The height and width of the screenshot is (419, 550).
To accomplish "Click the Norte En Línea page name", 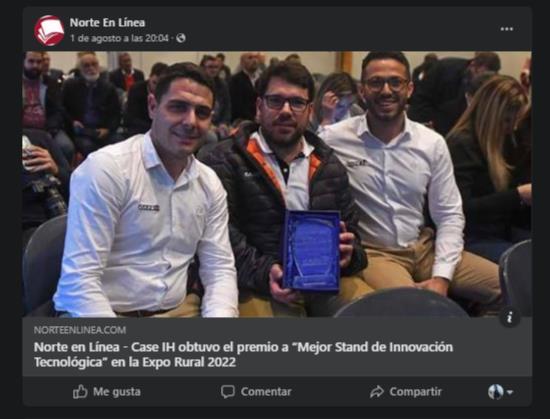I will point(107,23).
